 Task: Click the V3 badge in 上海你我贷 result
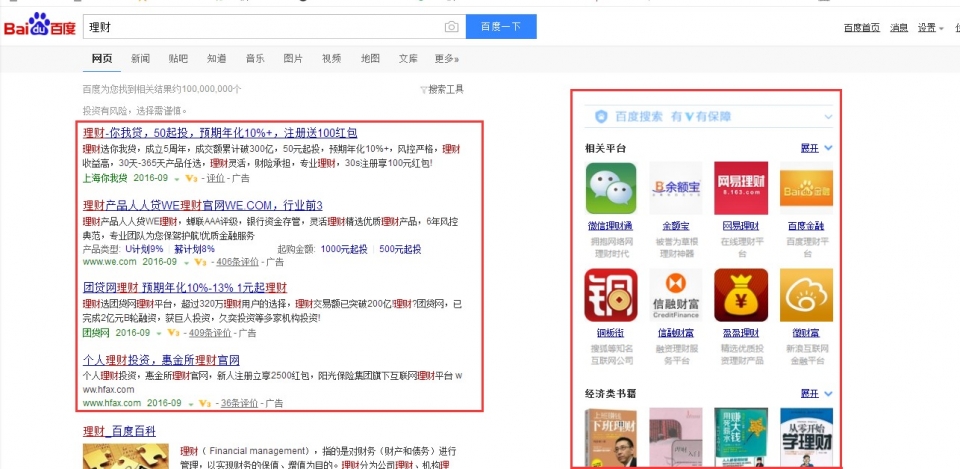click(190, 179)
